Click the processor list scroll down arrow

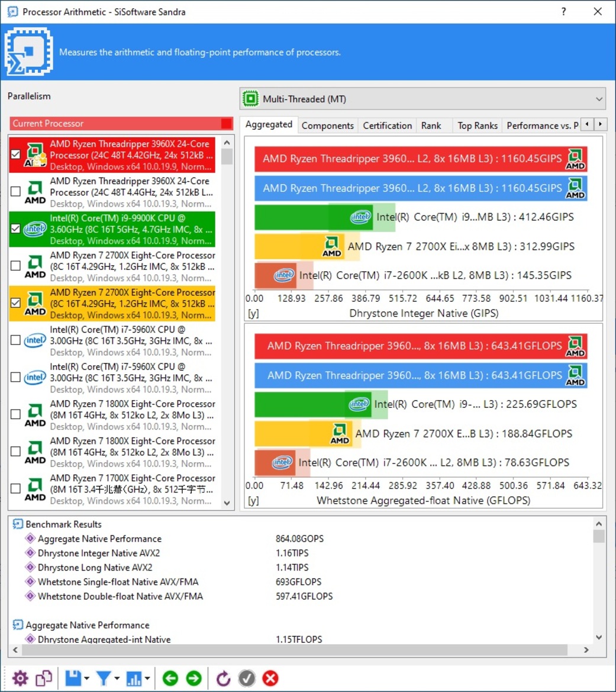click(x=227, y=503)
